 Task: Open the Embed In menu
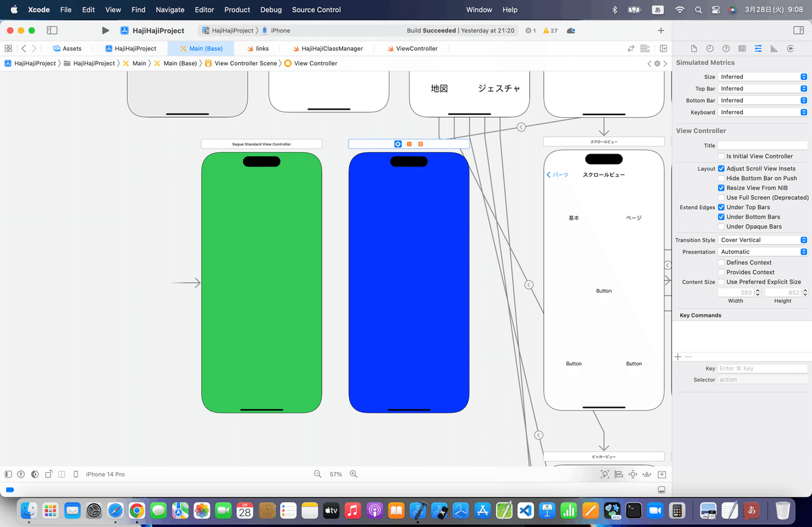point(662,474)
